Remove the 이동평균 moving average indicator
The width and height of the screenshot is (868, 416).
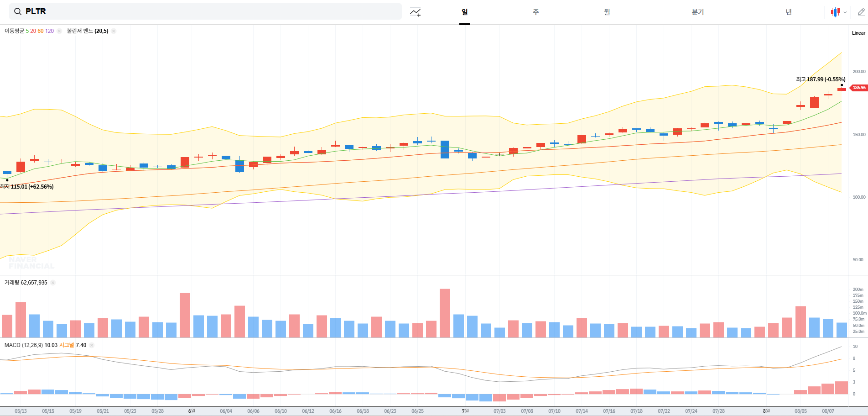(x=59, y=31)
